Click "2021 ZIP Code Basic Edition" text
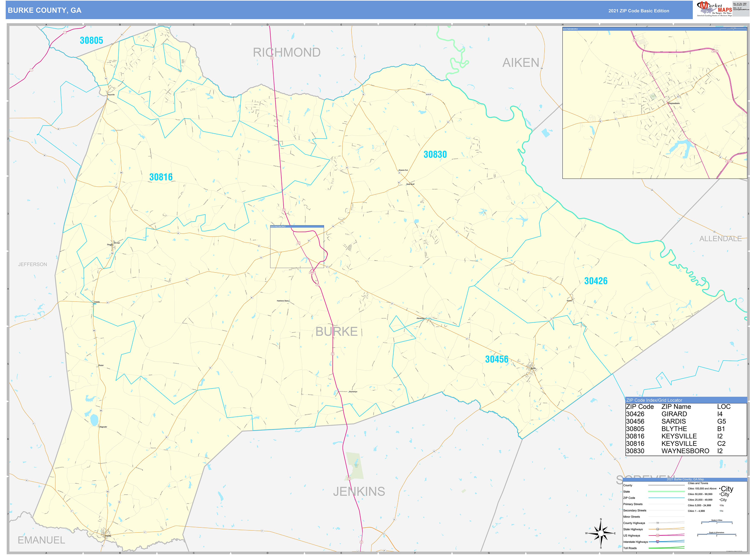This screenshot has height=555, width=756. (638, 11)
